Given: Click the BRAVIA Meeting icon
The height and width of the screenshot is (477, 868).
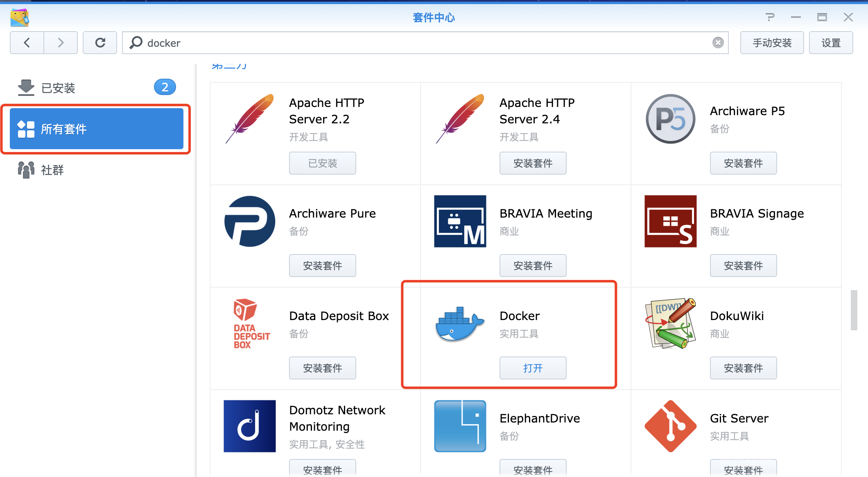Looking at the screenshot, I should tap(460, 221).
